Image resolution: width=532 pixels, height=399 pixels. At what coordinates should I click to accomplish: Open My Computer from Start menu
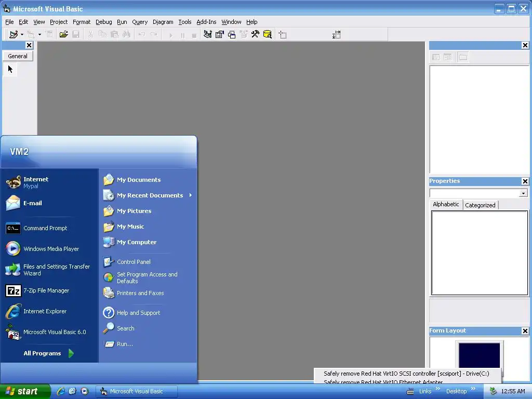pos(148,242)
